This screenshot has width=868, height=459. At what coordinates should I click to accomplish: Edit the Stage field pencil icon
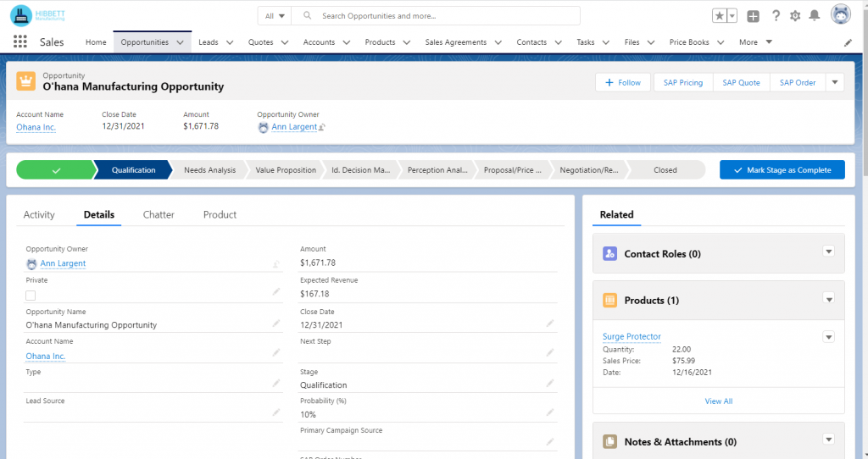pos(549,383)
